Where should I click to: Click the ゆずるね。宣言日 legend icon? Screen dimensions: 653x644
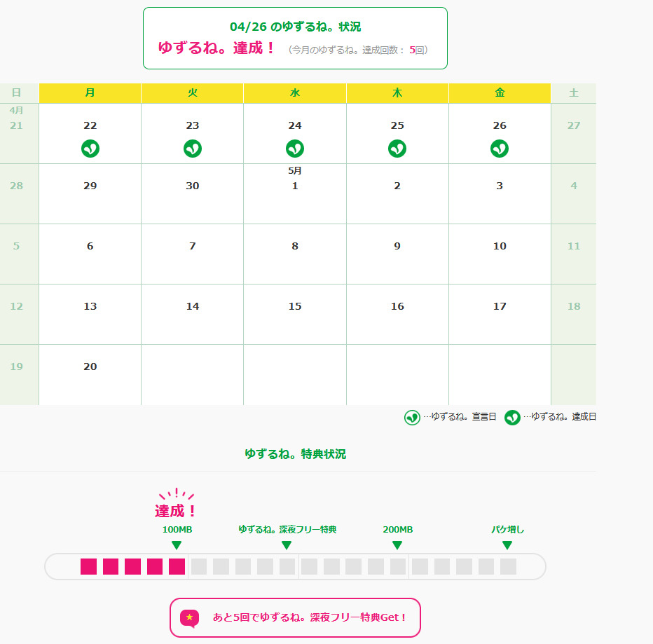click(412, 417)
